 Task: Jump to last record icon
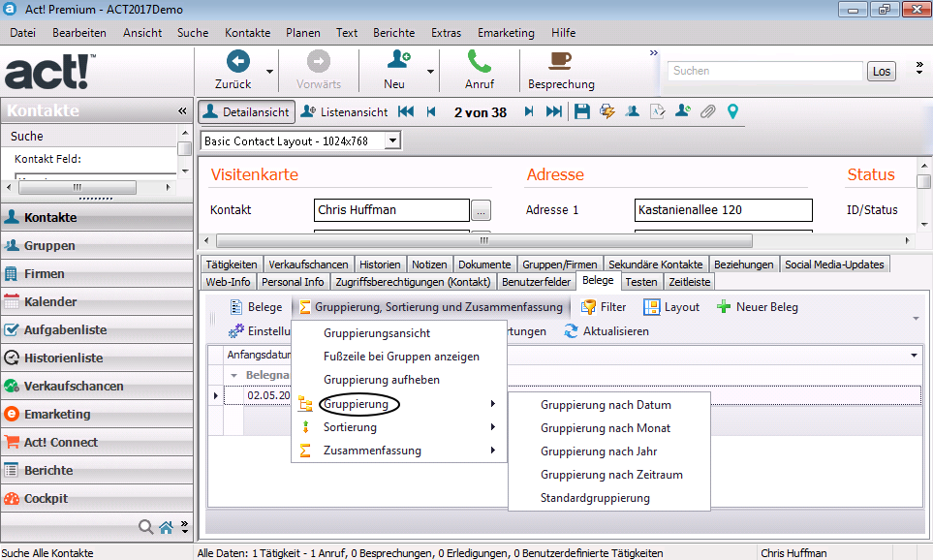coord(554,111)
